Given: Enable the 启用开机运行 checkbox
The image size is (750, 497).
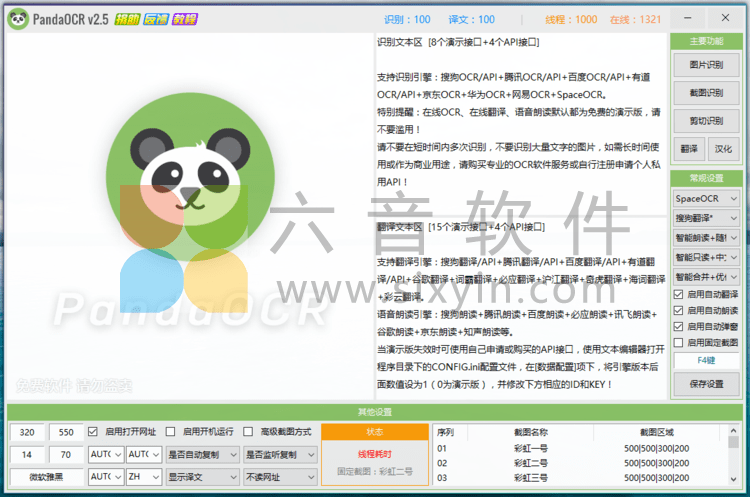Looking at the screenshot, I should 170,431.
